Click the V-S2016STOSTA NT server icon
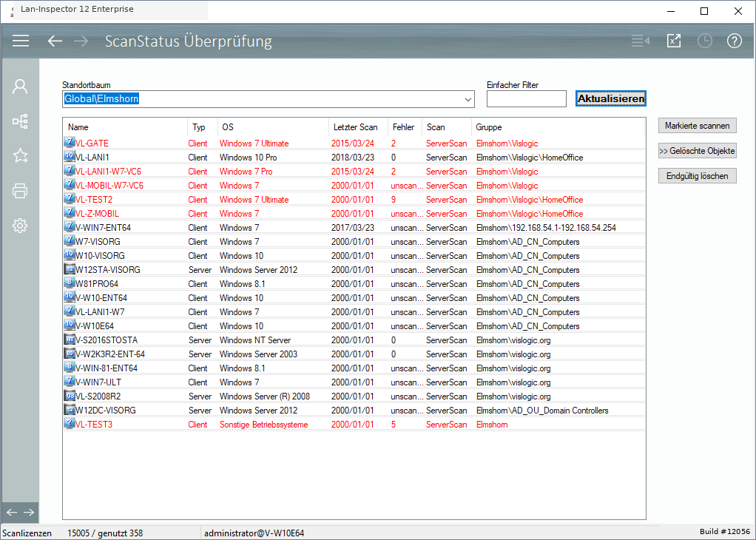756x540 pixels. coord(70,340)
